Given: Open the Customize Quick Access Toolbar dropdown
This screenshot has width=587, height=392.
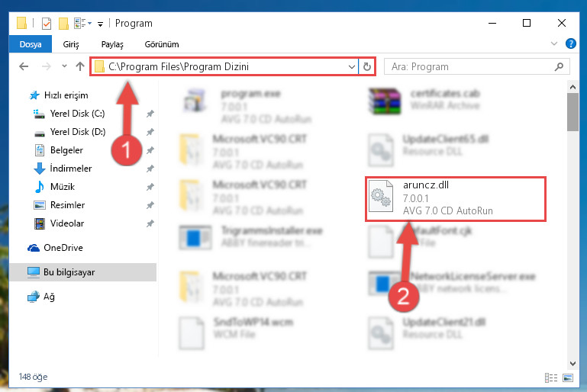Looking at the screenshot, I should pyautogui.click(x=100, y=24).
